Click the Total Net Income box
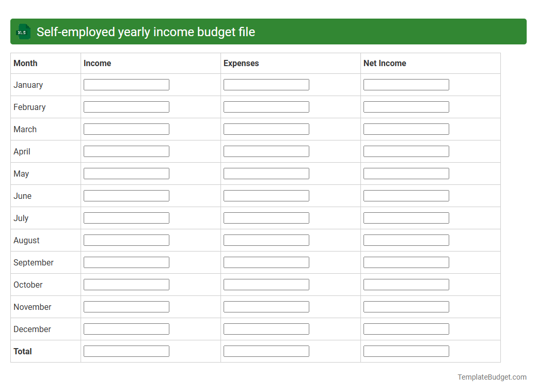537x392 pixels. 406,351
